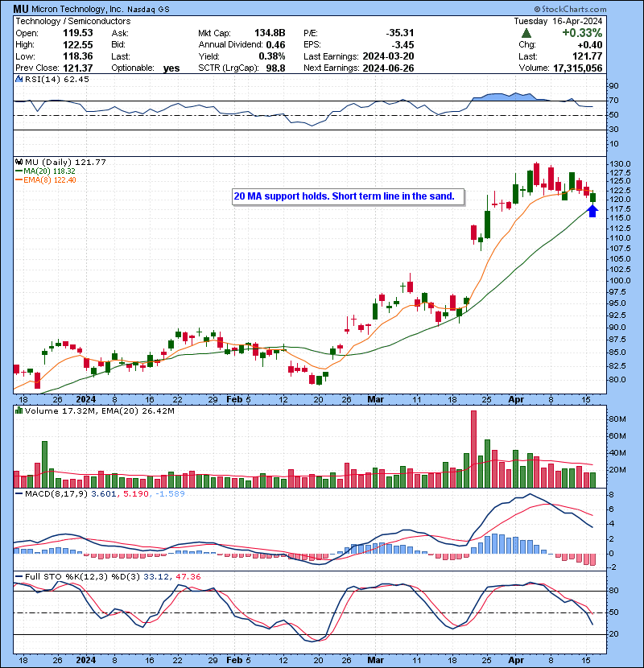
Task: Click the Optionable yes value
Action: click(x=171, y=68)
